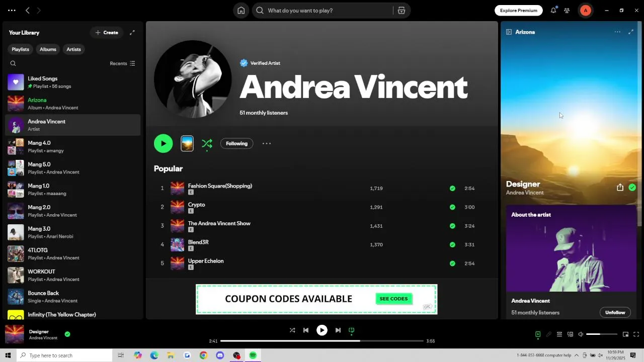This screenshot has width=644, height=362.
Task: Open the three-dot app menu at top left
Action: pyautogui.click(x=12, y=11)
